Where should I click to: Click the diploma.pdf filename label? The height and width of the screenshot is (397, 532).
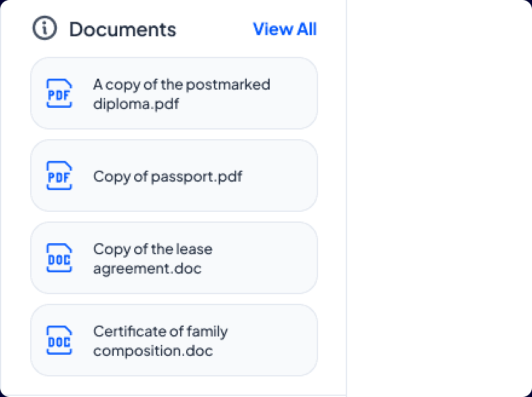click(181, 93)
